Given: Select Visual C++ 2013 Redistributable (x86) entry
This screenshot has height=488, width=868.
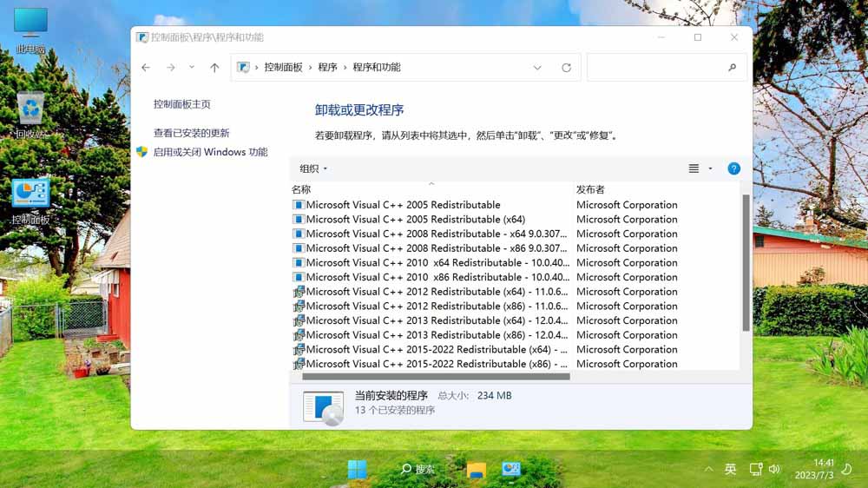Looking at the screenshot, I should pos(431,335).
